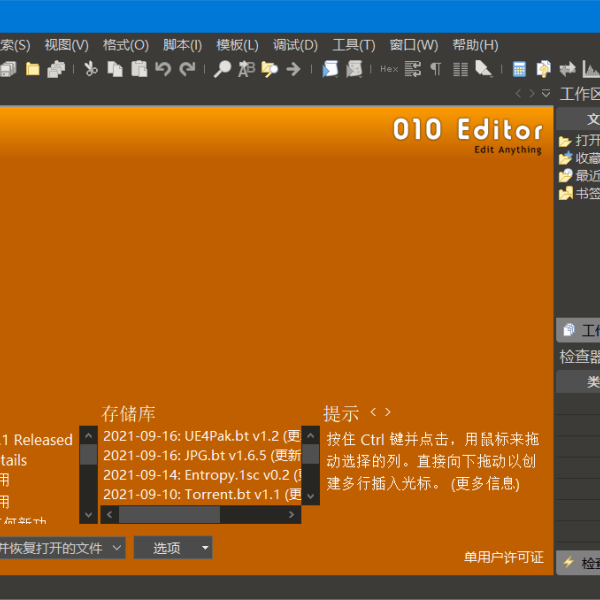This screenshot has width=600, height=600.
Task: Click repository horizontal scroll-left arrow
Action: [109, 515]
